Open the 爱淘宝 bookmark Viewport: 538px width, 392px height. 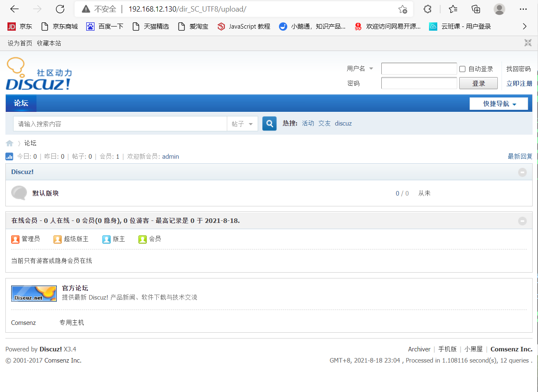pyautogui.click(x=193, y=27)
